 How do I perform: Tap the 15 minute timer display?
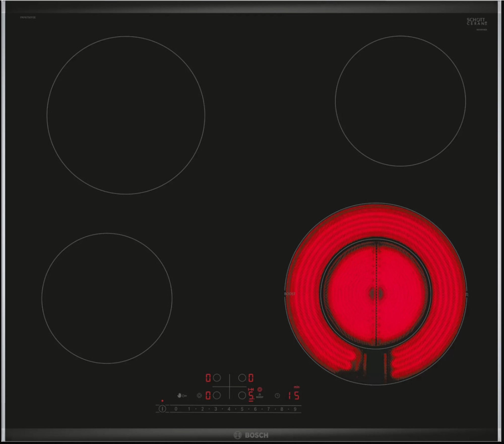pyautogui.click(x=294, y=396)
